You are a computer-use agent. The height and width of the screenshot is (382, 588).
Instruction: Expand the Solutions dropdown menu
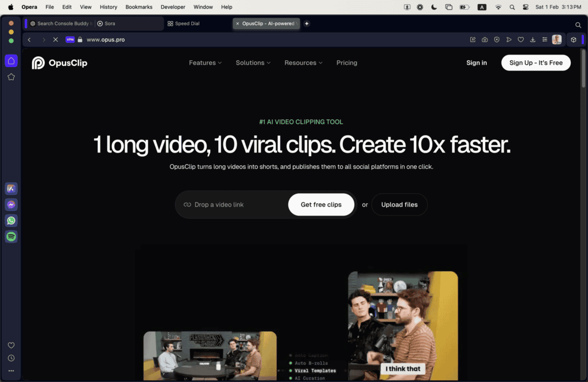click(253, 63)
